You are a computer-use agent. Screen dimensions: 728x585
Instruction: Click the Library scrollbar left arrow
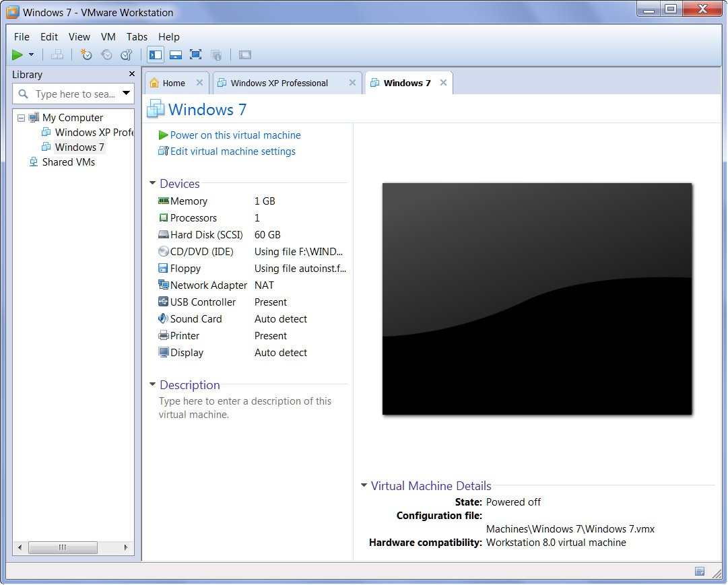tap(20, 548)
